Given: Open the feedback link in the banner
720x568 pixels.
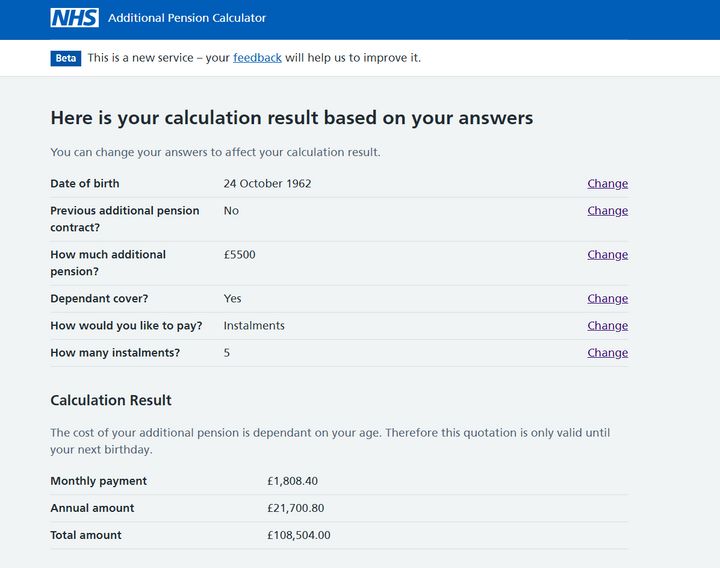Looking at the screenshot, I should [257, 58].
